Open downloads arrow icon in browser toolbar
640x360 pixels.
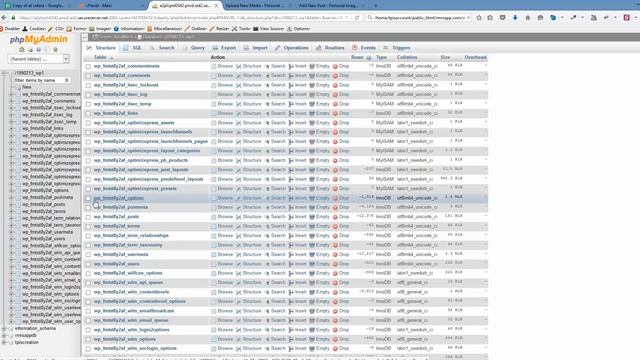coord(515,18)
